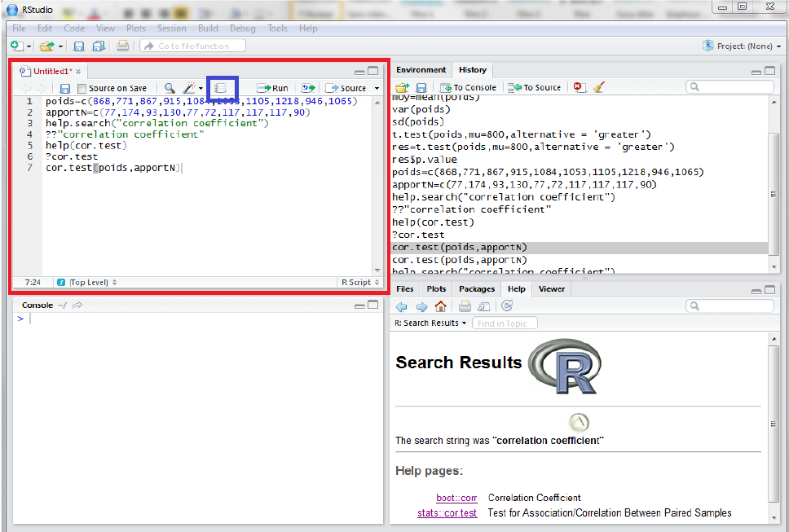Go back in the Help pane
Viewport: 789px width, 532px height.
coord(401,306)
